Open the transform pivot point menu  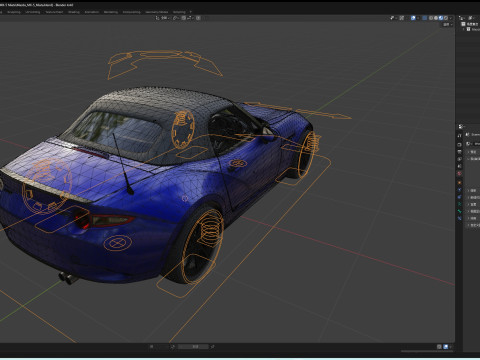click(176, 18)
